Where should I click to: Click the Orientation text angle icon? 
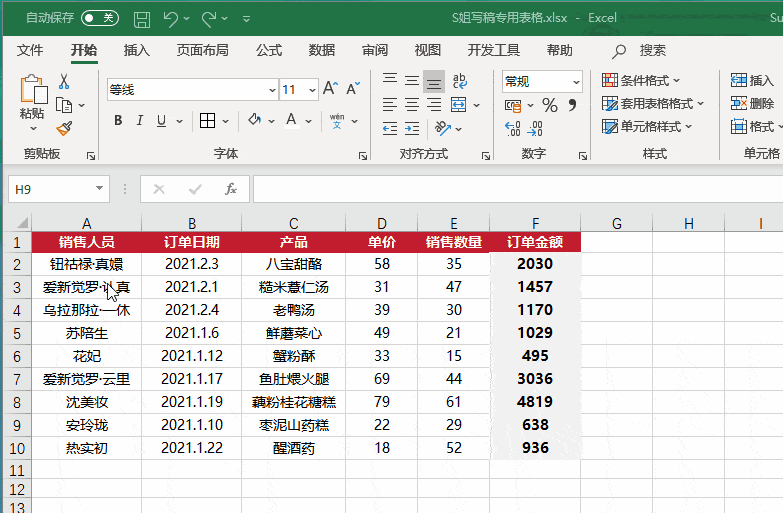point(443,128)
